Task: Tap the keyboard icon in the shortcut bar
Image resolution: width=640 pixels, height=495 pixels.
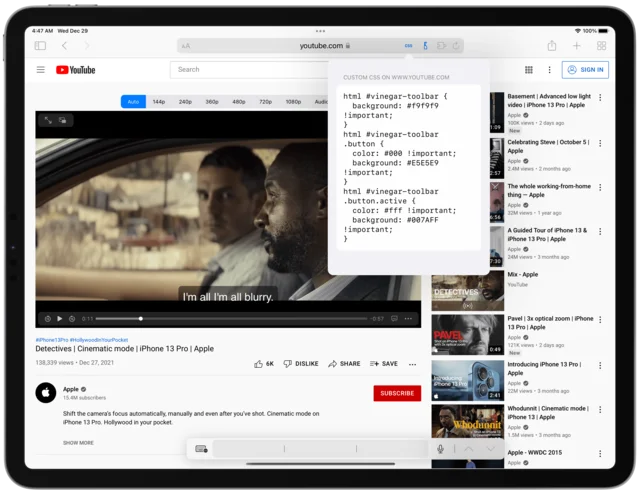Action: point(202,449)
